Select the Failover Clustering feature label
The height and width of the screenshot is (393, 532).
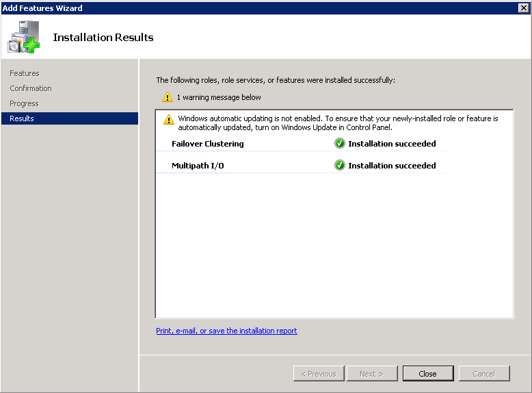(207, 144)
